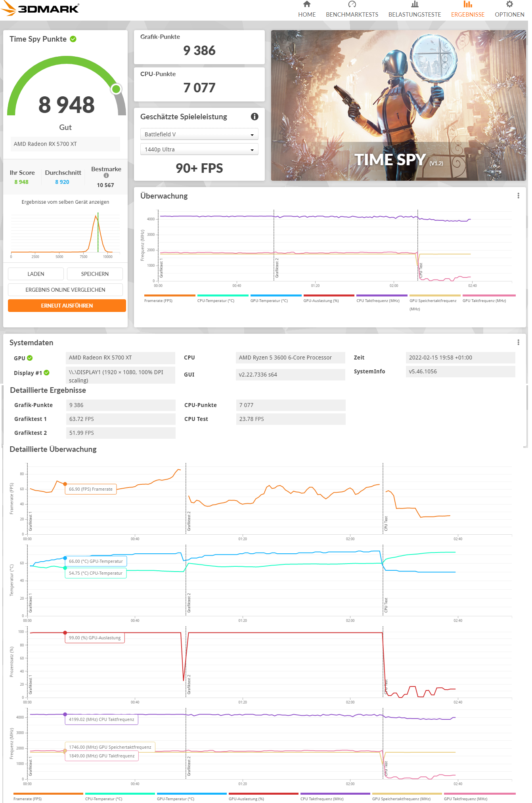The height and width of the screenshot is (803, 532).
Task: Open the three-dot menu in Systemdaten panel
Action: [x=518, y=342]
